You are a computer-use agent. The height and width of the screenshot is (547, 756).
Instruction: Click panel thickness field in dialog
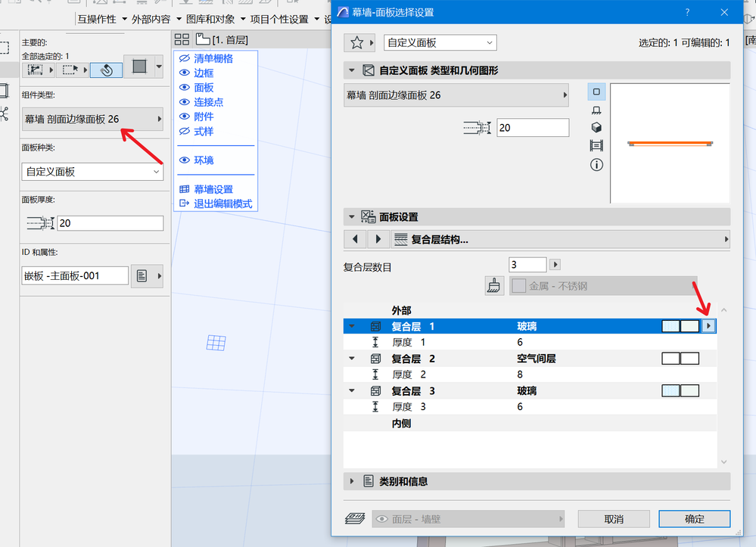click(533, 128)
